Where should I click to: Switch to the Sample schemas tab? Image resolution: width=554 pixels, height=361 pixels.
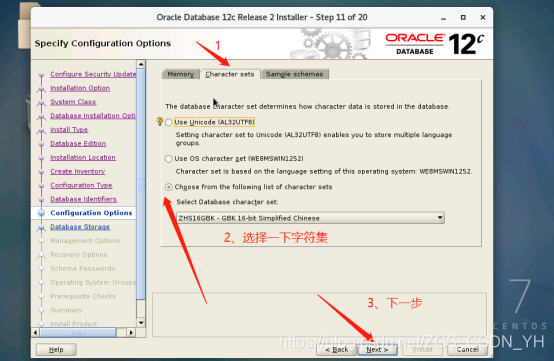pos(294,74)
